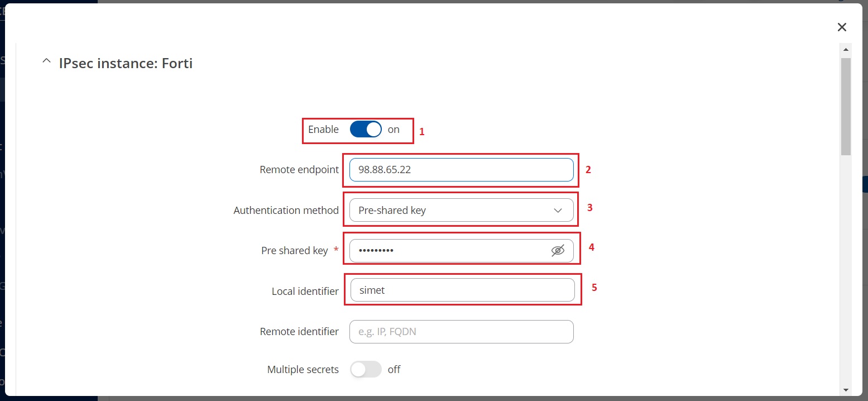Reveal the pre shared key with eye icon
Screen dimensions: 868x401
pyautogui.click(x=558, y=251)
